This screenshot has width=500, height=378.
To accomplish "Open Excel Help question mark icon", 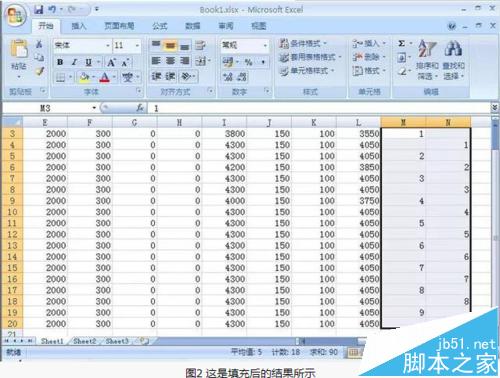I will click(452, 26).
